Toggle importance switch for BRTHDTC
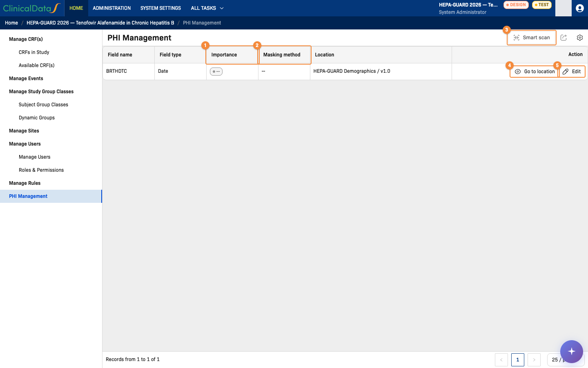588x368 pixels. (216, 72)
